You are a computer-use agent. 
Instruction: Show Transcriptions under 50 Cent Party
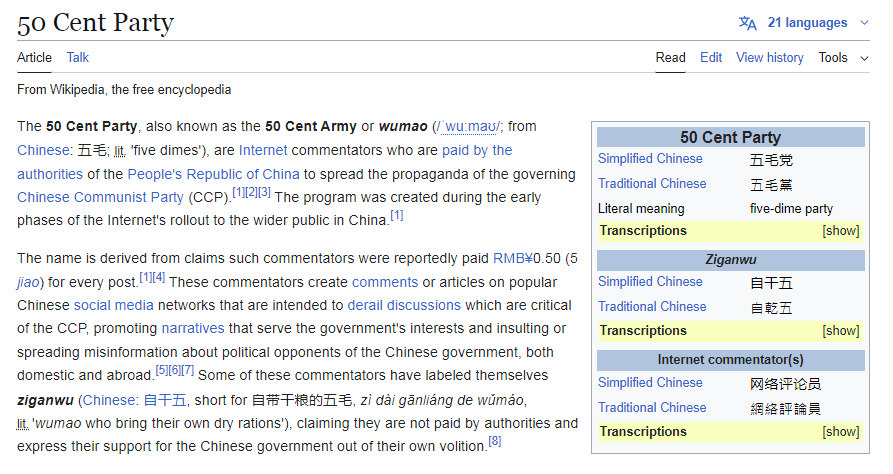pyautogui.click(x=841, y=231)
